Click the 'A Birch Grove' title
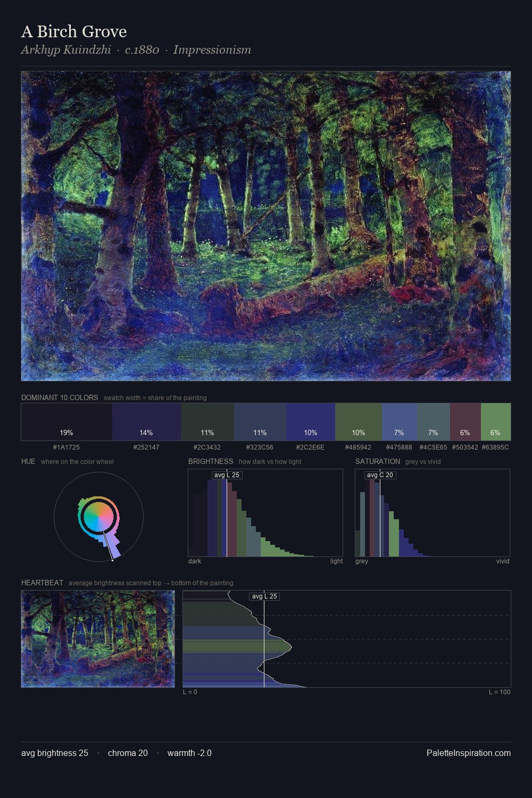532x798 pixels. click(74, 31)
